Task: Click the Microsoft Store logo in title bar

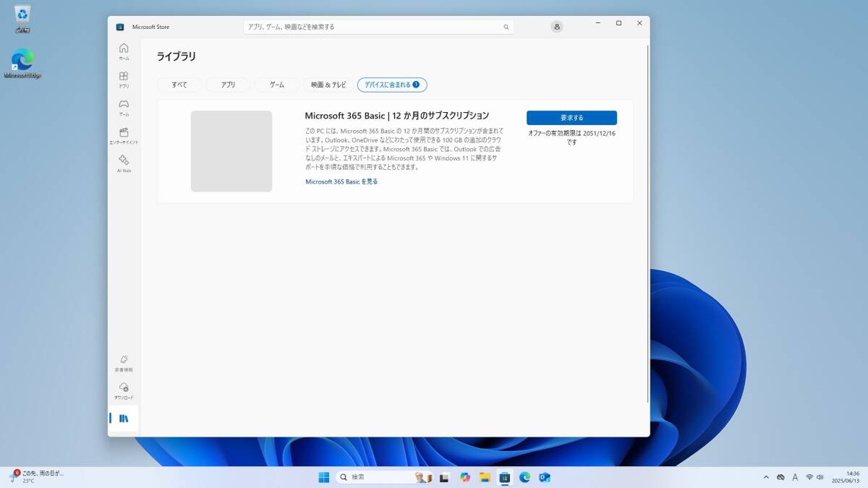Action: [120, 27]
